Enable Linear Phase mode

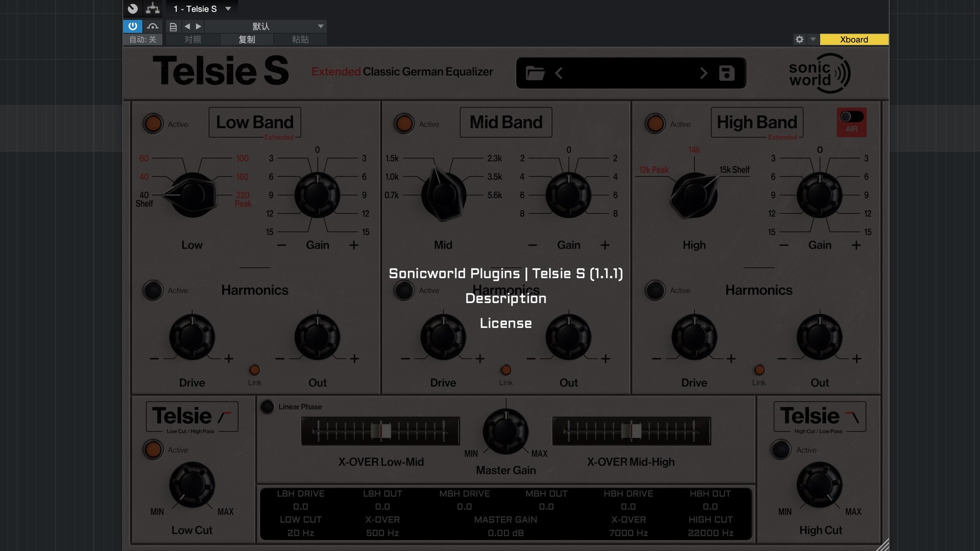pos(267,407)
